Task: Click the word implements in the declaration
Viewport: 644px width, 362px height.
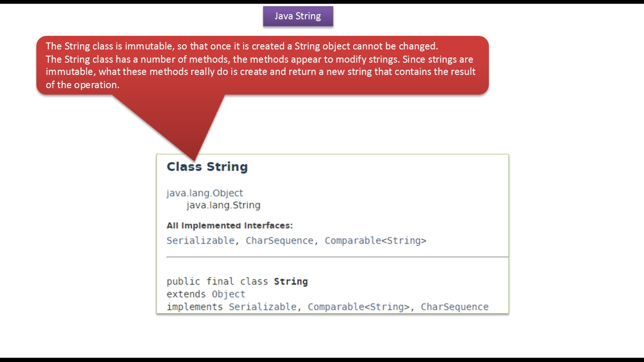Action: click(195, 307)
